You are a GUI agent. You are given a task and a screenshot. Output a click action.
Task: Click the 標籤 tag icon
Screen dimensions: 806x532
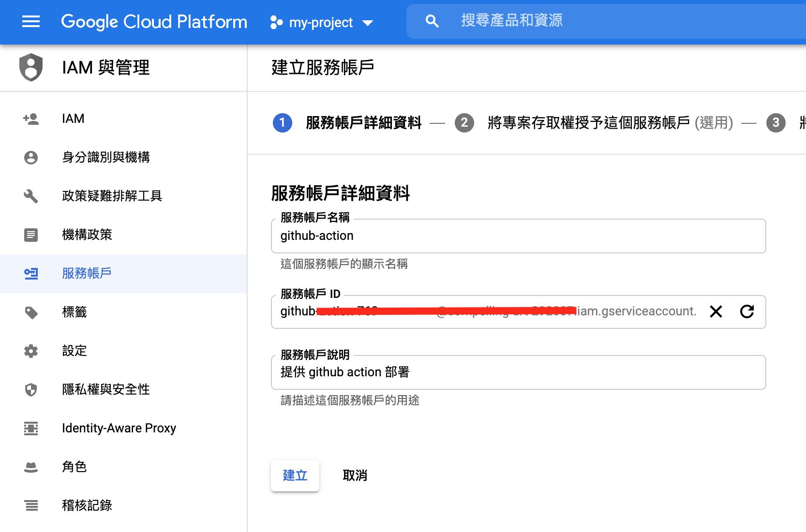click(31, 312)
